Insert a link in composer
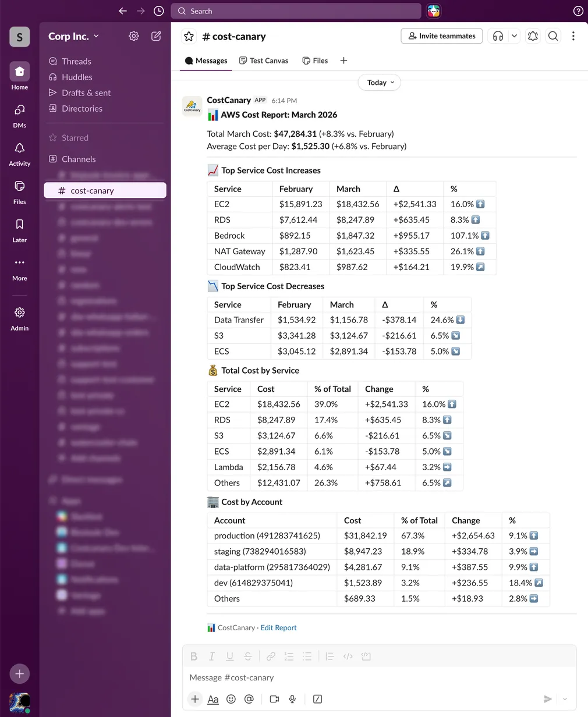The width and height of the screenshot is (588, 717). pyautogui.click(x=271, y=656)
